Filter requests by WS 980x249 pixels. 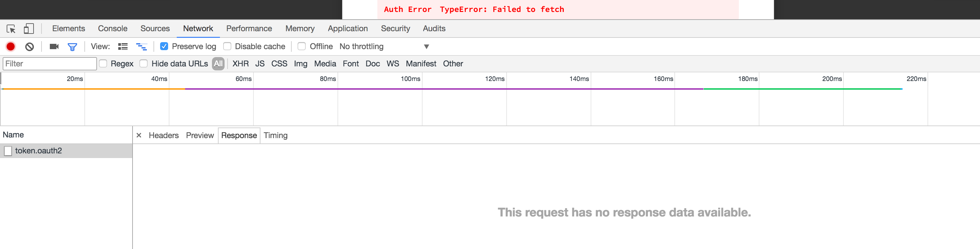393,63
